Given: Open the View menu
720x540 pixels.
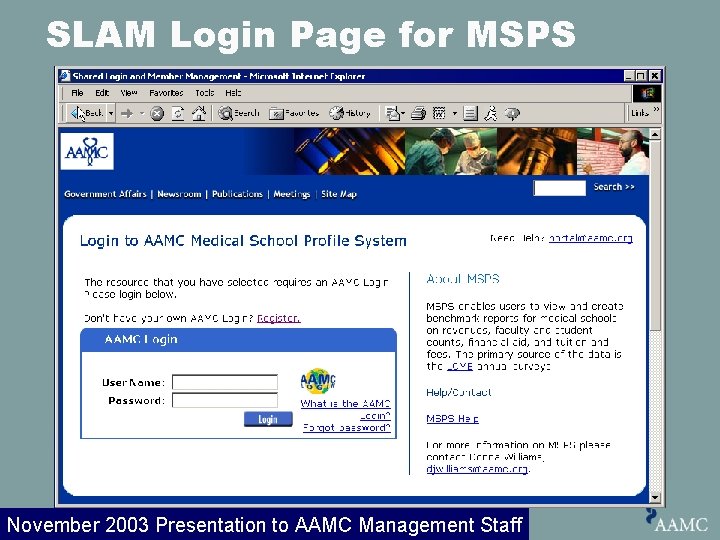Looking at the screenshot, I should pos(129,93).
